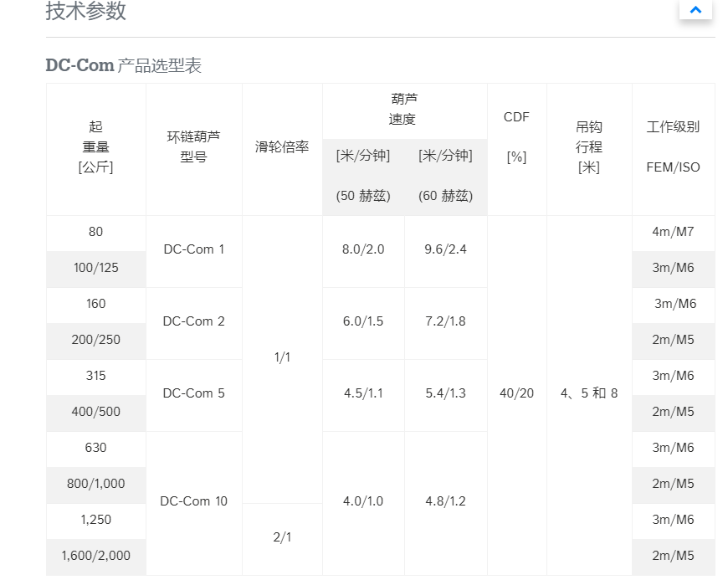Select the 起重量 [公斤] column header

[95, 147]
